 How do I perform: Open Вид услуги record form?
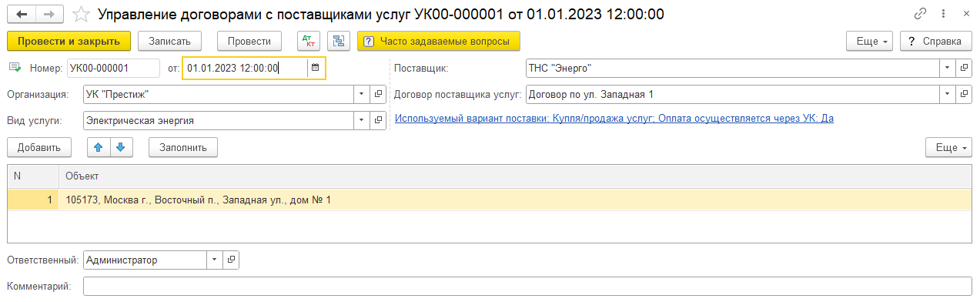tap(378, 121)
